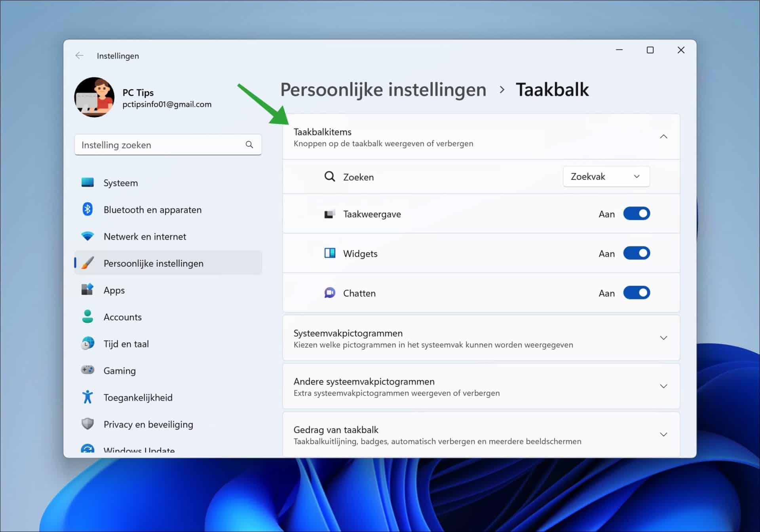This screenshot has height=532, width=760.
Task: Open the Persoonlijke instellingen breadcrumb link
Action: [383, 89]
